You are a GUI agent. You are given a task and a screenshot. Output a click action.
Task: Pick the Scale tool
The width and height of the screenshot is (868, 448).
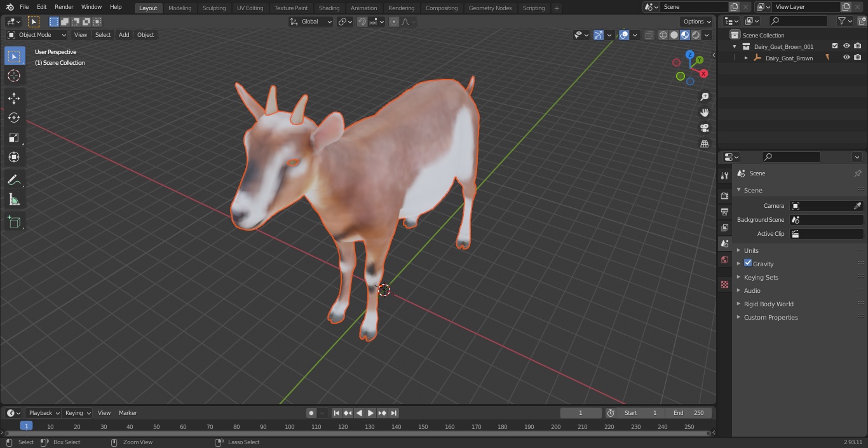[x=14, y=137]
